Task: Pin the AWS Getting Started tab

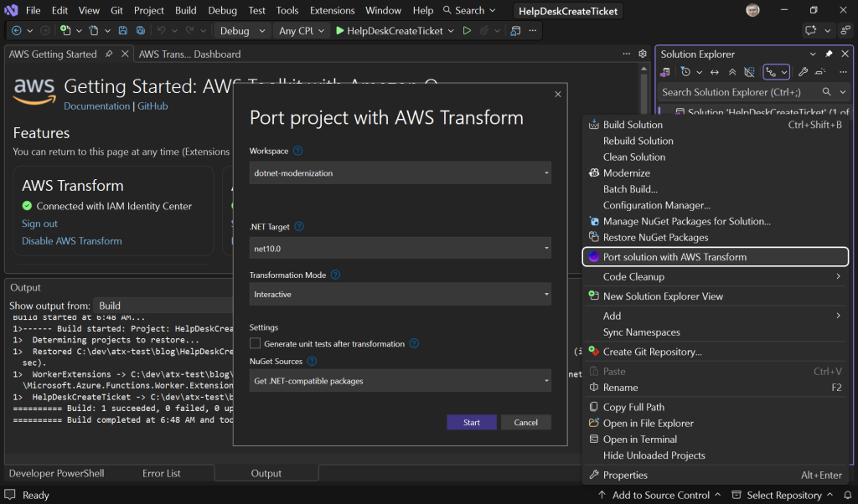Action: click(109, 54)
